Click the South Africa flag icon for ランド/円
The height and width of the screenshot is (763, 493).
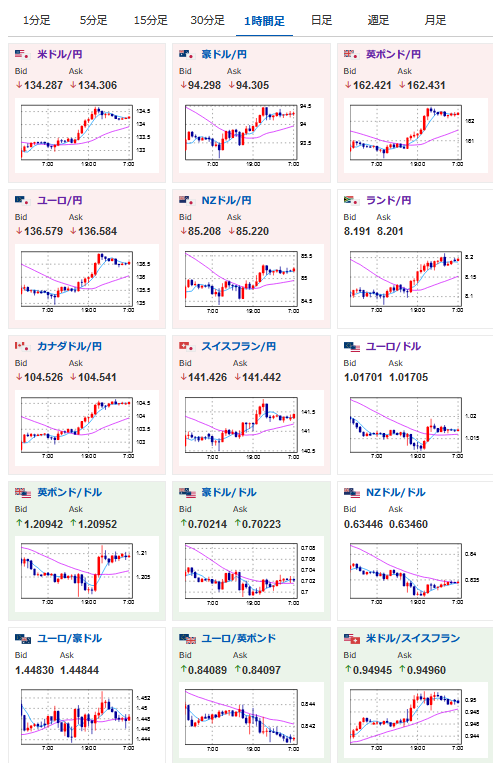pos(350,200)
